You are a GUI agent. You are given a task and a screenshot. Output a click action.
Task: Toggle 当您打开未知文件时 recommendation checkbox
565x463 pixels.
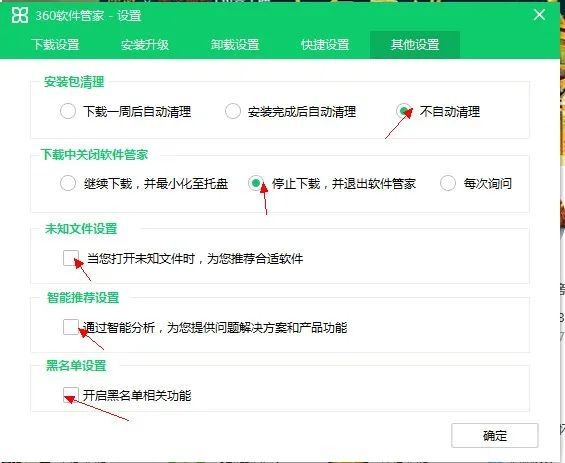[x=71, y=258]
